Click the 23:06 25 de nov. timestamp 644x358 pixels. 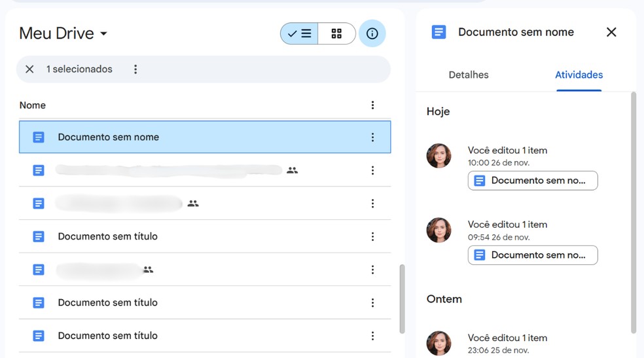tap(498, 350)
